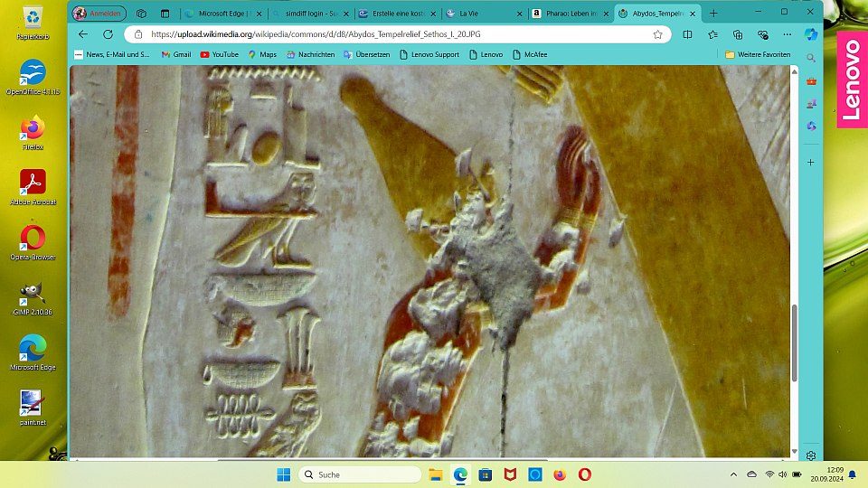Open sidebar Tools briefcase icon

tap(811, 81)
